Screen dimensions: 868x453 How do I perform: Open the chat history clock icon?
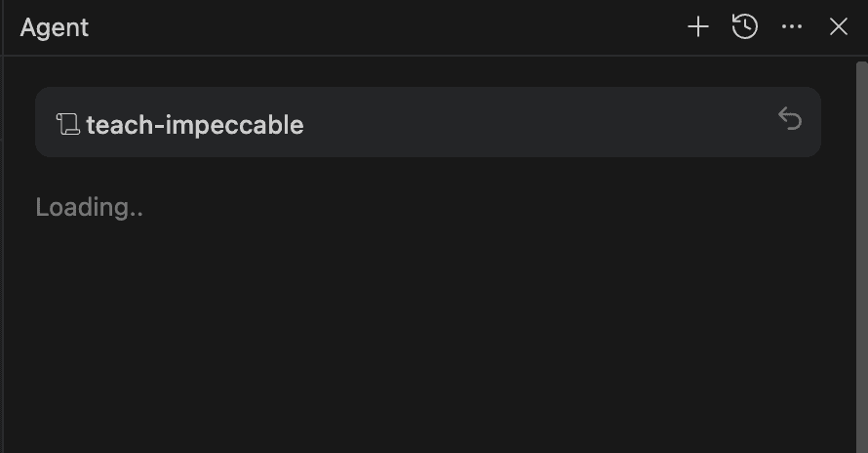[x=745, y=27]
